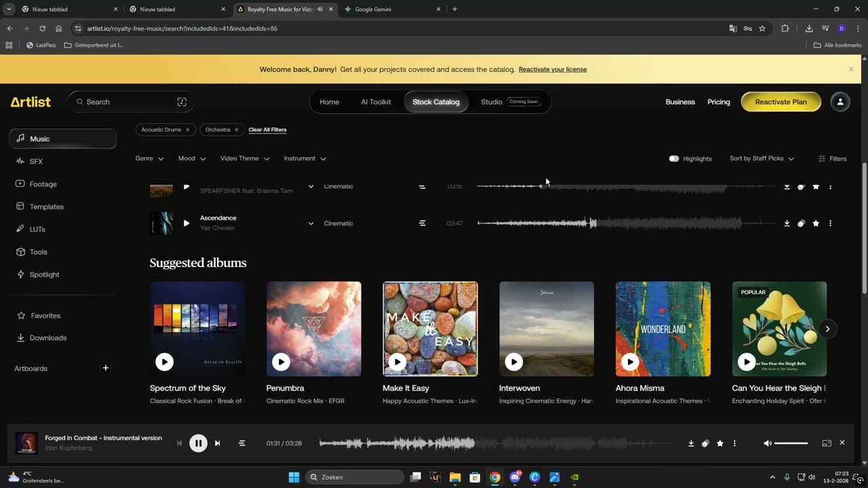This screenshot has height=488, width=868.
Task: Open the user account avatar menu
Action: coord(840,102)
